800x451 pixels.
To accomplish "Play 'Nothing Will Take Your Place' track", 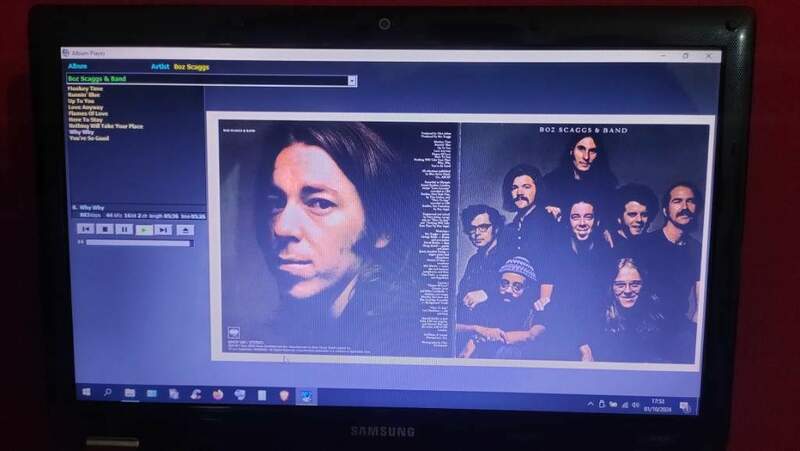I will tap(106, 126).
